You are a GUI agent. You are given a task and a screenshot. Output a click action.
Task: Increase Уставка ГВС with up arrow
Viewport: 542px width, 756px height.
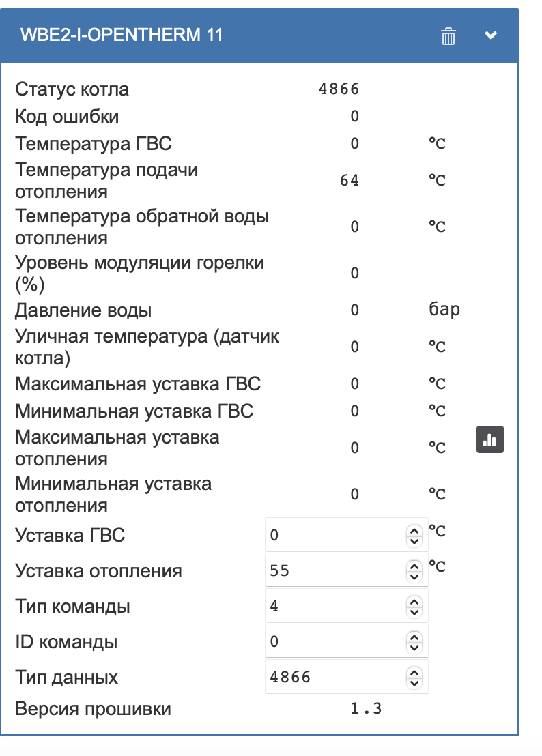(x=414, y=530)
